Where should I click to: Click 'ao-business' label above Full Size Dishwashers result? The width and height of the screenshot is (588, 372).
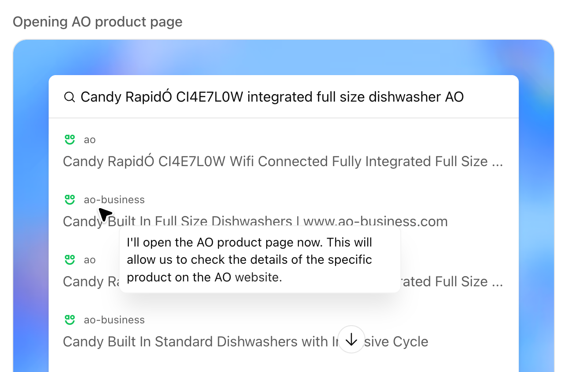click(x=114, y=200)
